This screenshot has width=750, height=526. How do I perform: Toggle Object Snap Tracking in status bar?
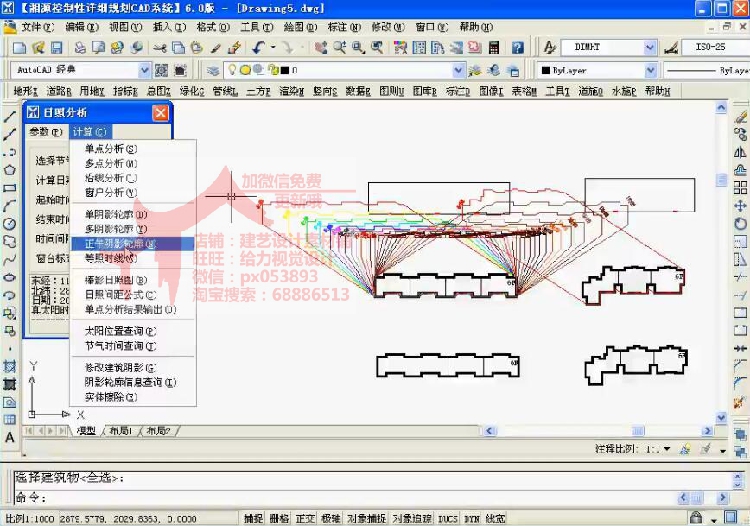coord(412,518)
